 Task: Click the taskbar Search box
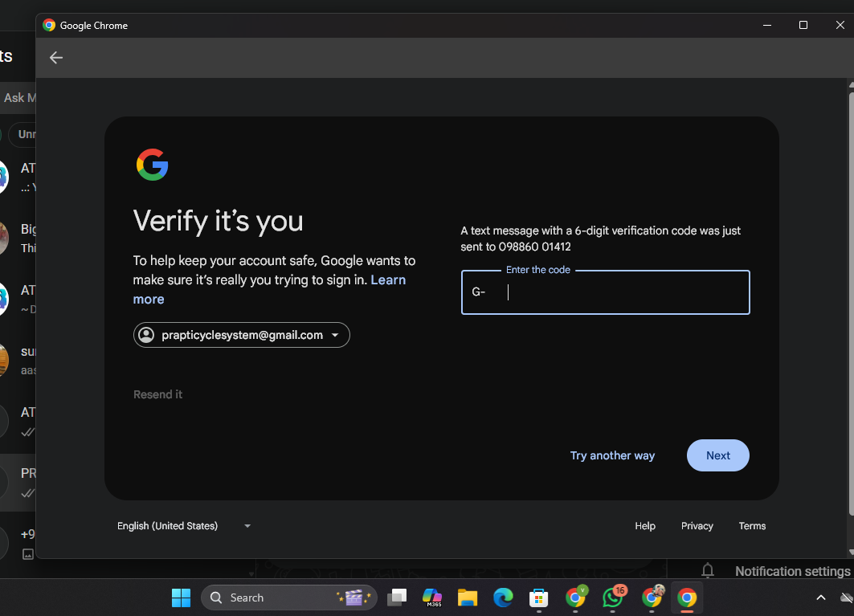click(x=289, y=598)
